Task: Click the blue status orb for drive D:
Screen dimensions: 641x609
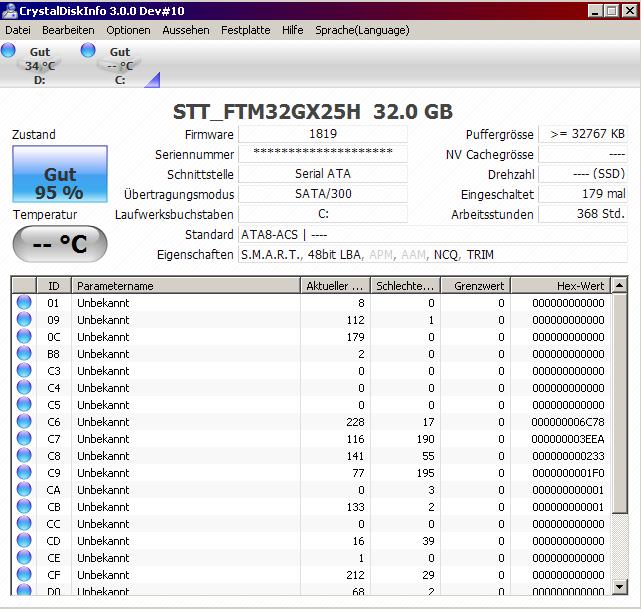Action: coord(8,51)
